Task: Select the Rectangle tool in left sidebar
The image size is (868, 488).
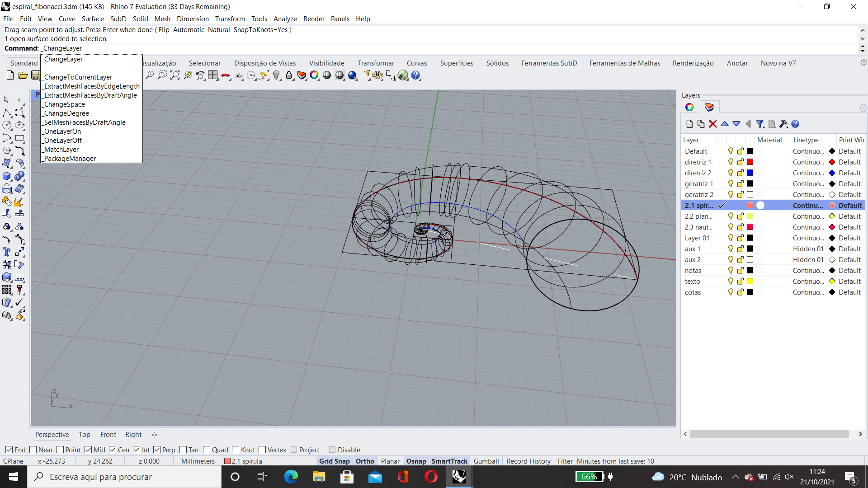Action: click(x=20, y=138)
